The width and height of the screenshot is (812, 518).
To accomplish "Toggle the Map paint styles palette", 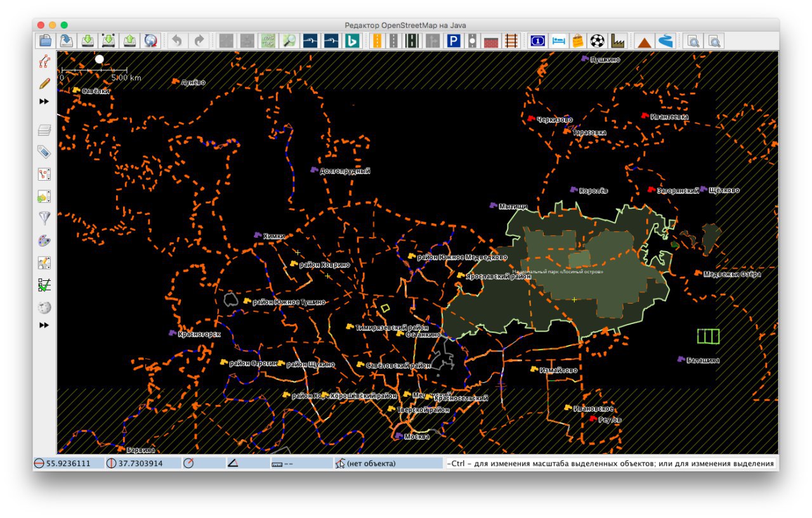I will click(44, 241).
